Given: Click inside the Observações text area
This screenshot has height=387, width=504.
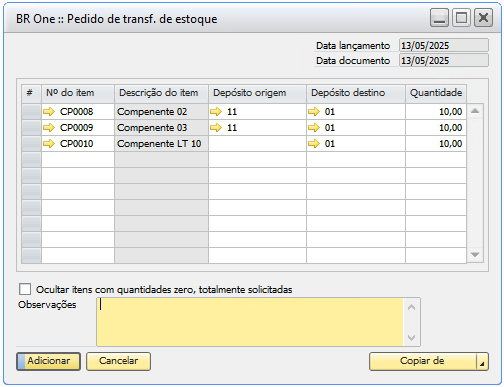Looking at the screenshot, I should coord(250,322).
